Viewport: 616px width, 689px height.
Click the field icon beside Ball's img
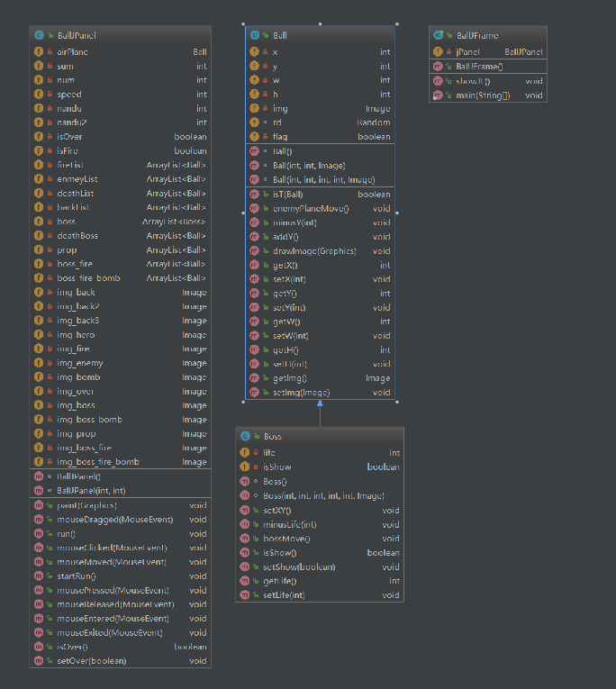[254, 108]
